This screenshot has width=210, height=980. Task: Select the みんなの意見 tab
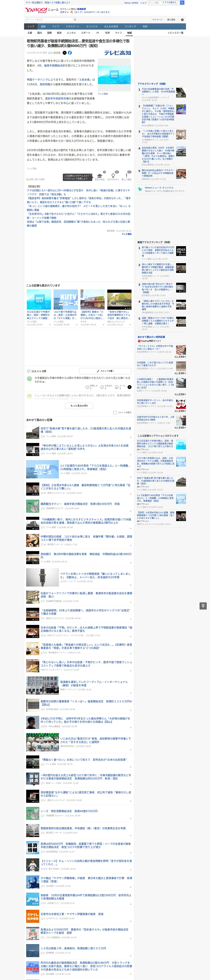[x=111, y=26]
